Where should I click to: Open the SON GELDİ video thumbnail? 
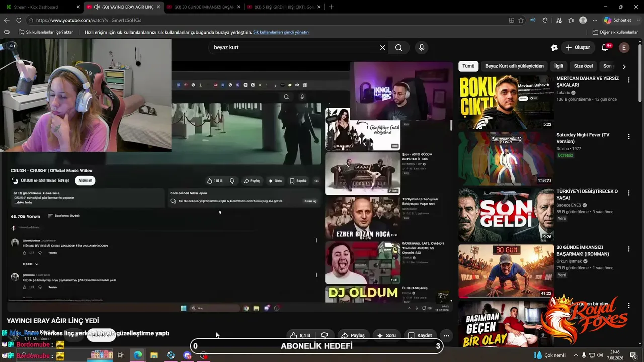click(506, 215)
